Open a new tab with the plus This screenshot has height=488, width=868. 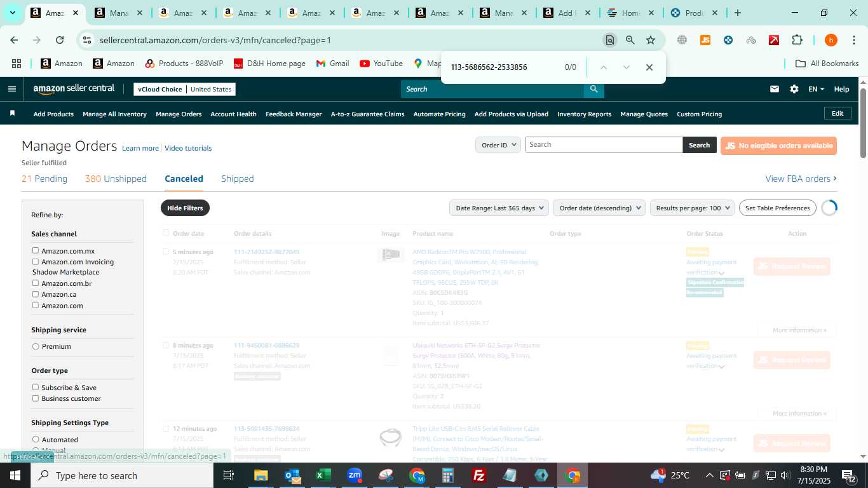click(x=737, y=13)
